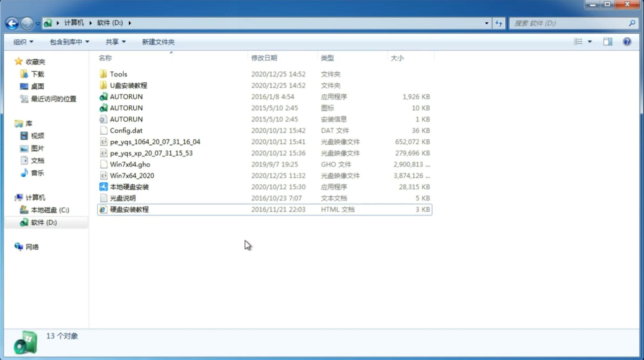
Task: Navigate back using the back arrow
Action: (x=12, y=22)
